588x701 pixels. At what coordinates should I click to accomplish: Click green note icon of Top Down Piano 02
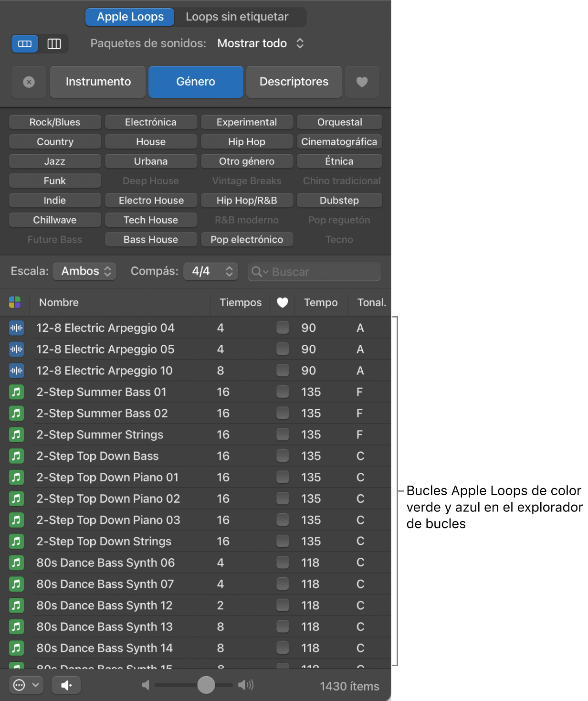tap(17, 499)
